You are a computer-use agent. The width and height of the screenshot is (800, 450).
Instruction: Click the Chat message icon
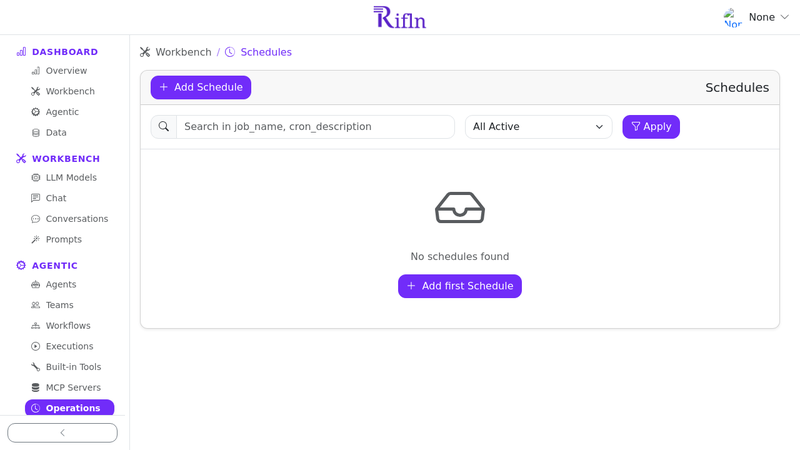click(x=36, y=198)
